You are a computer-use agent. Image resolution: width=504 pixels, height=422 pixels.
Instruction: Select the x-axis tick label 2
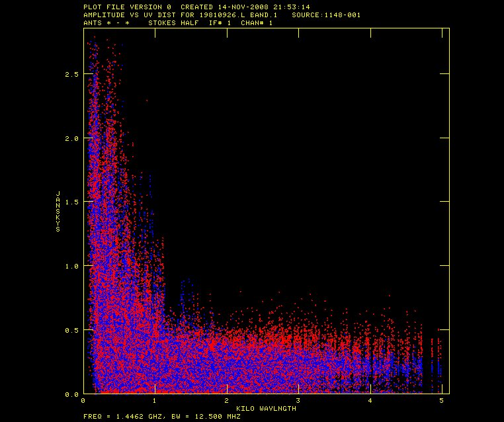coord(226,401)
